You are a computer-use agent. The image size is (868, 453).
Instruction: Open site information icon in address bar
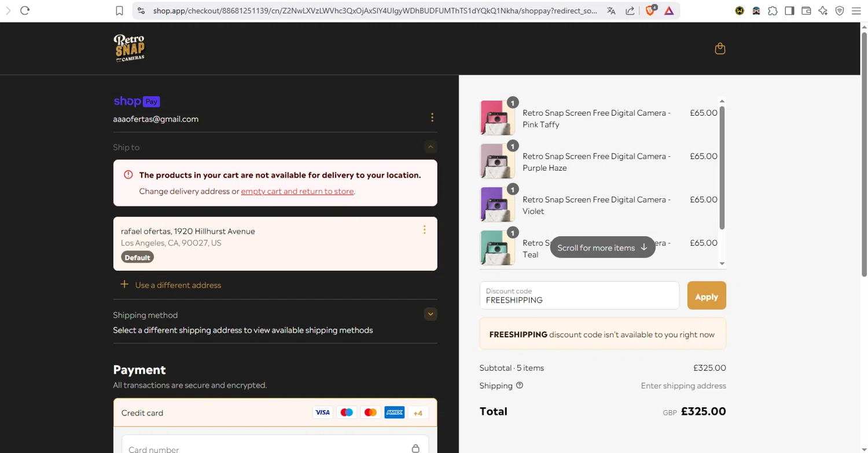click(x=141, y=10)
